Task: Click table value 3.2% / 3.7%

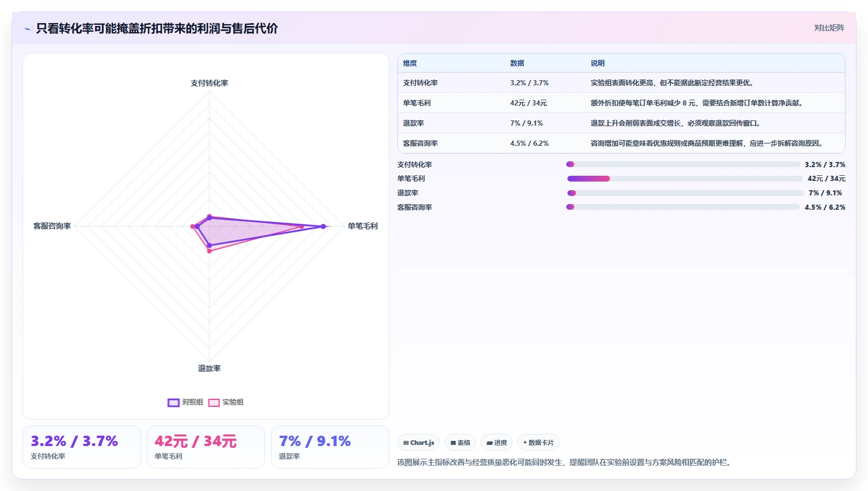Action: 529,83
